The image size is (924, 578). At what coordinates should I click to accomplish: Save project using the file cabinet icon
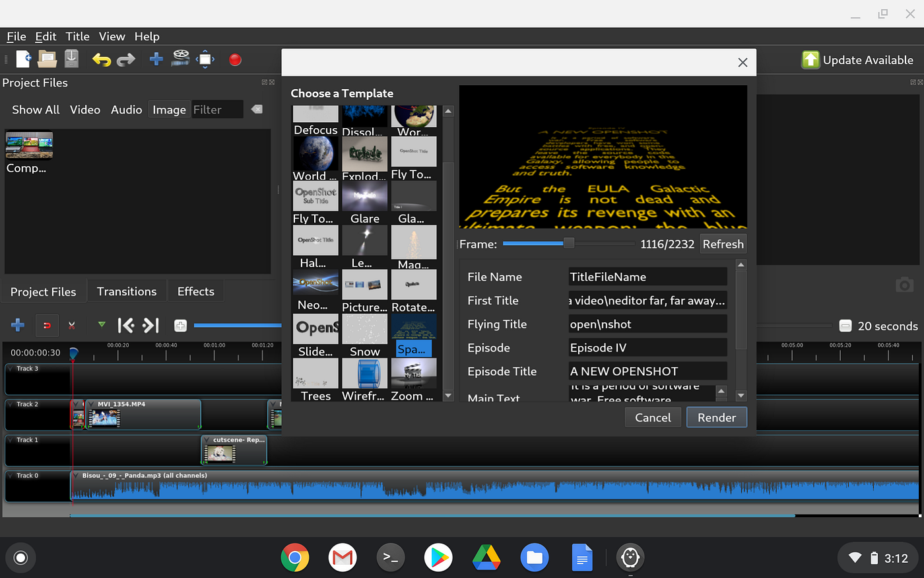coord(71,59)
